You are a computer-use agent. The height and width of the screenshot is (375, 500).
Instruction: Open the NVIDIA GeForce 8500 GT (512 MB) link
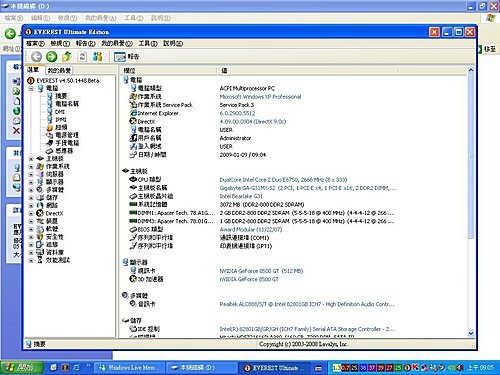click(x=261, y=271)
